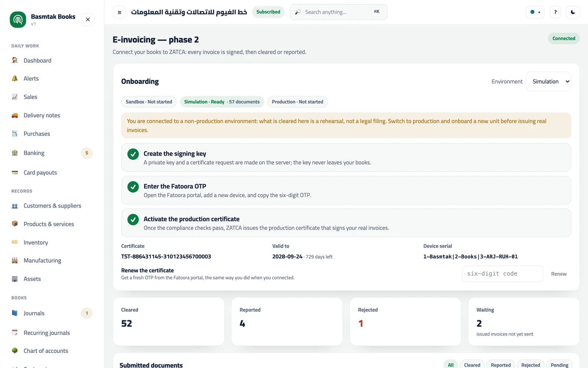588x368 pixels.
Task: Open the Sales menu item
Action: click(x=52, y=97)
